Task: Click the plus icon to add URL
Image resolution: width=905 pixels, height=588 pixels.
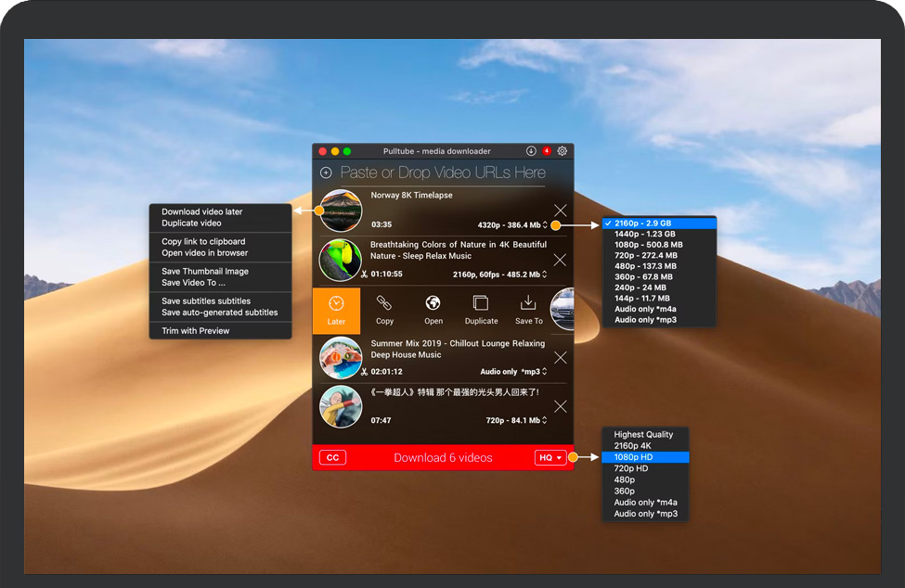Action: [x=326, y=173]
